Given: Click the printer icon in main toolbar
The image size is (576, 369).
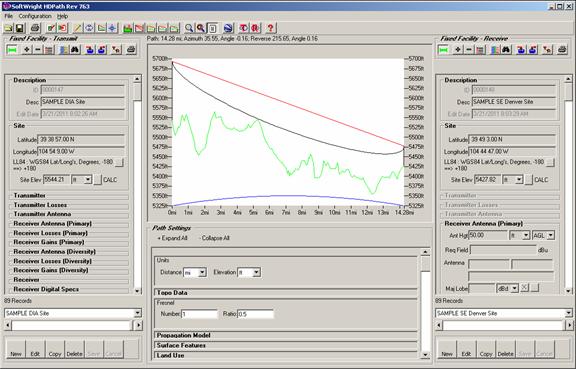Looking at the screenshot, I should pos(35,28).
